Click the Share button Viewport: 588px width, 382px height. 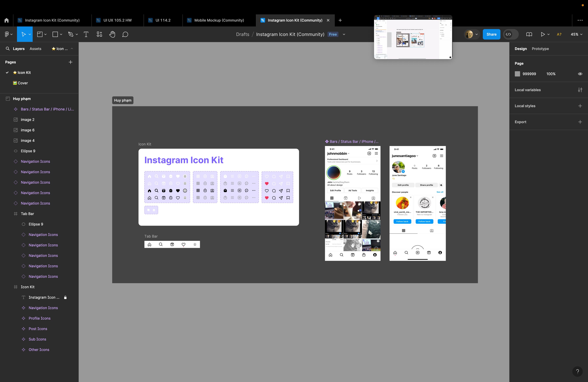click(491, 34)
